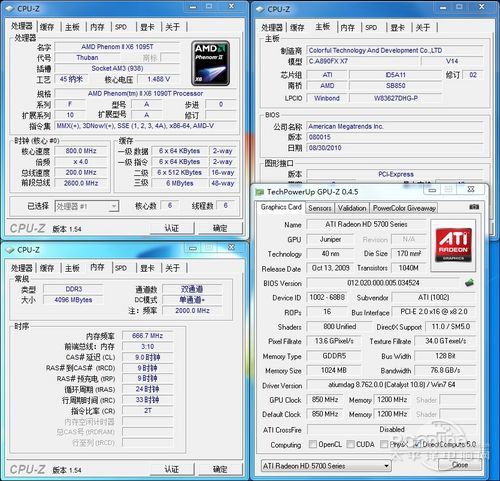Click the GPU value Juniper
The image size is (500, 481).
point(330,239)
